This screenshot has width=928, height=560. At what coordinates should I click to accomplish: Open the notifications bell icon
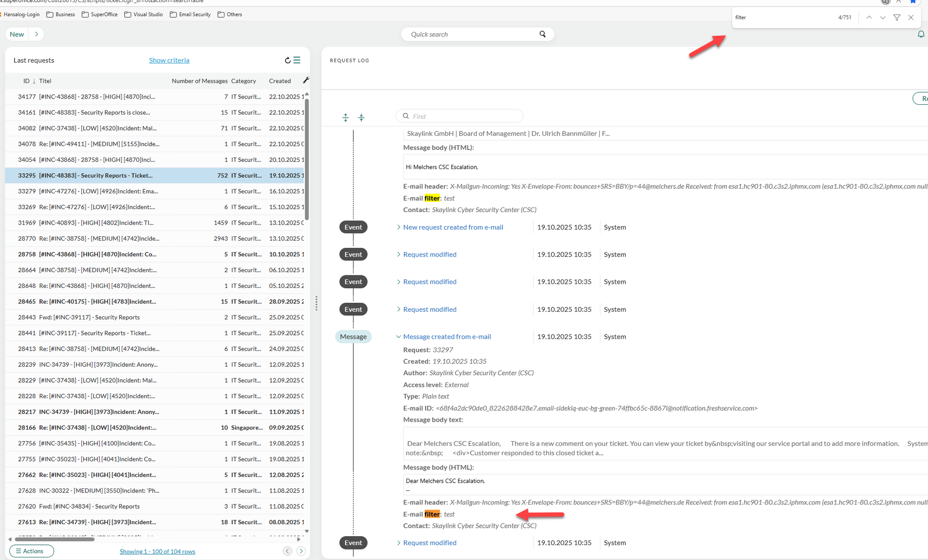point(921,34)
